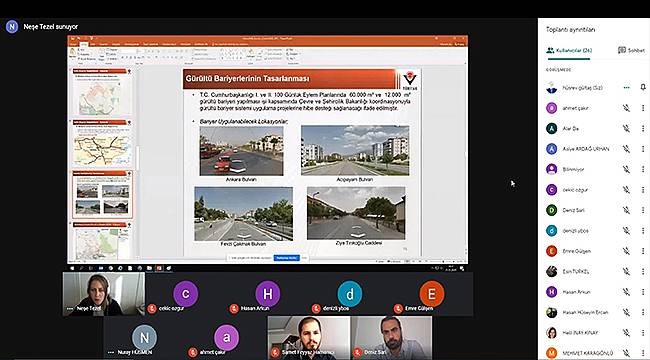The height and width of the screenshot is (360, 650).
Task: Select the Emre Gülgen participant tile
Action: pyautogui.click(x=432, y=294)
